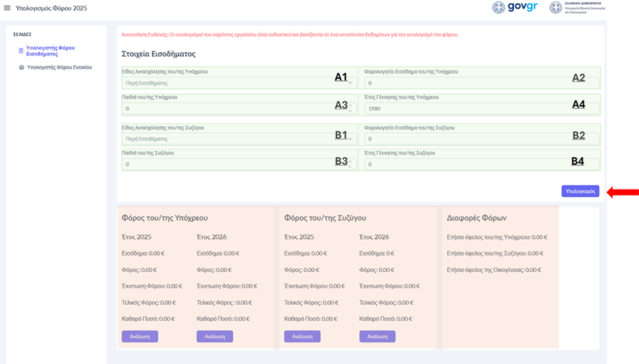The width and height of the screenshot is (639, 364).
Task: Click the Παιδιά του/της Συζύγου stepper arrows
Action: point(350,164)
